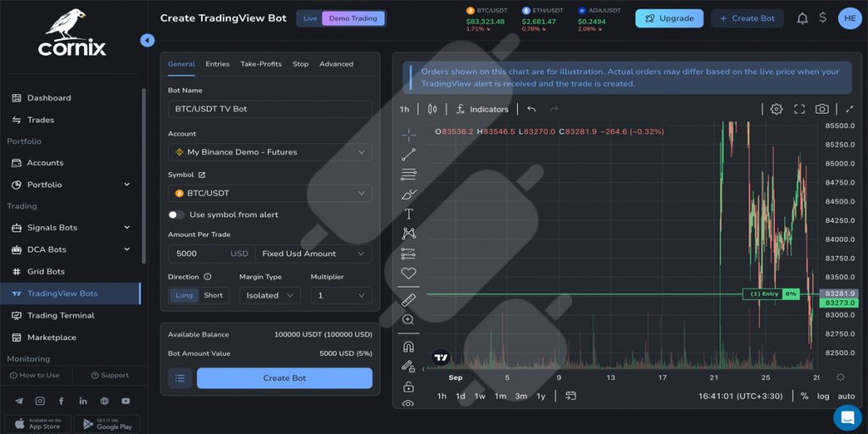The image size is (868, 434).
Task: Switch to Entries tab
Action: pyautogui.click(x=218, y=64)
